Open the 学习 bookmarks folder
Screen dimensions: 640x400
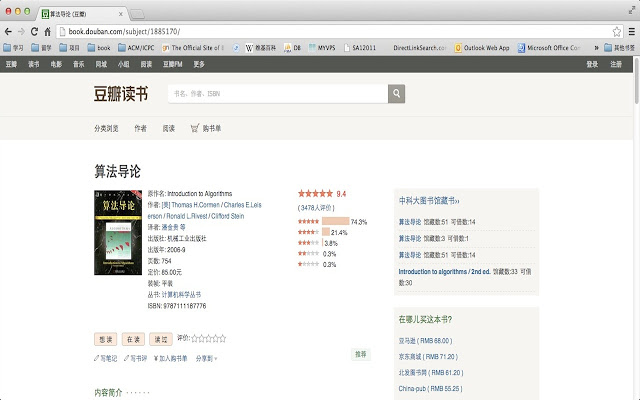click(13, 48)
